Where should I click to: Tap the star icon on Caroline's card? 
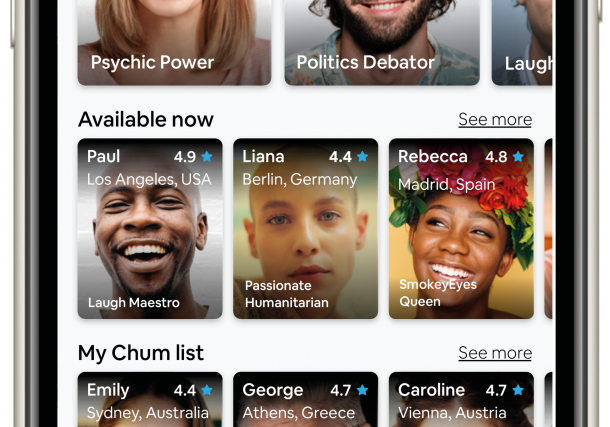pyautogui.click(x=518, y=390)
